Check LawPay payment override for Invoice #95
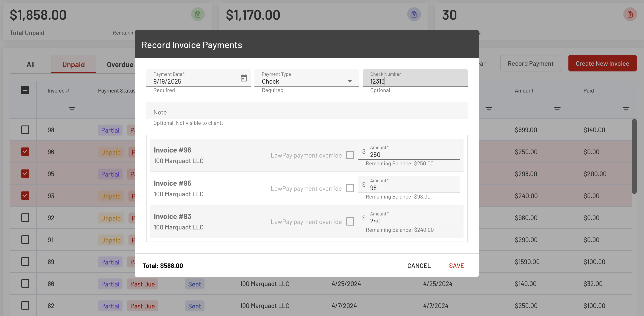Viewport: 644px width, 316px height. click(350, 188)
